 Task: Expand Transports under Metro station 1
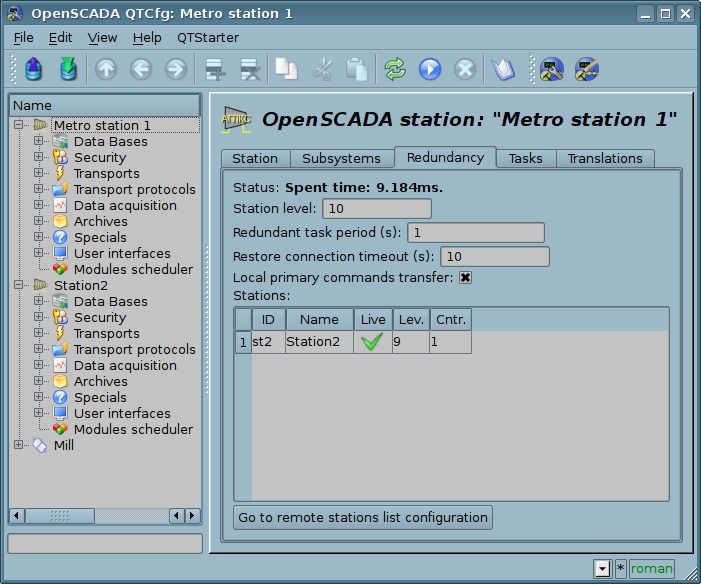38,173
